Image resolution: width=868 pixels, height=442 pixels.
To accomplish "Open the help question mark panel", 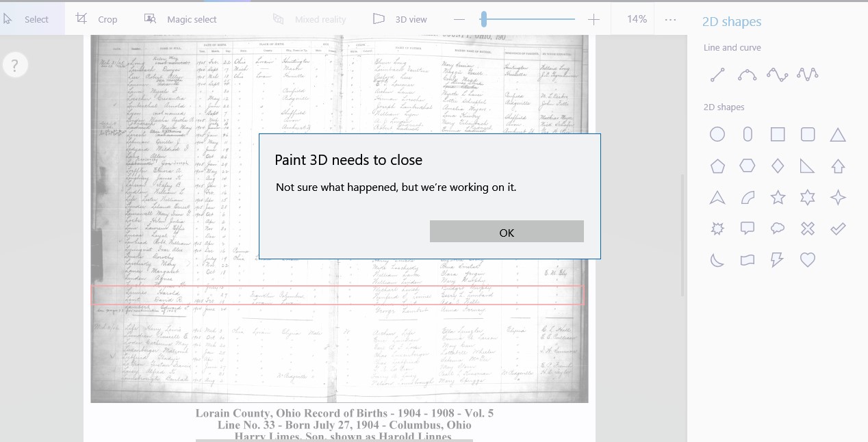I will [x=15, y=64].
